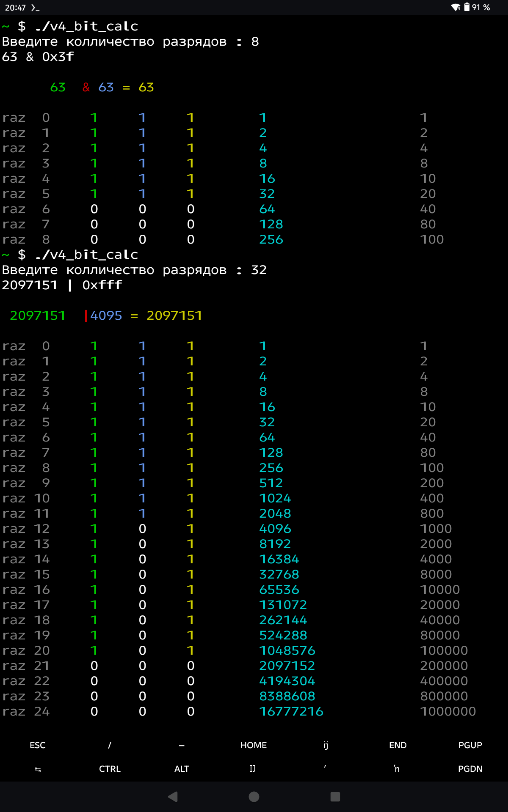Select the yellow result 2097151
The image size is (508, 812).
pos(174,315)
